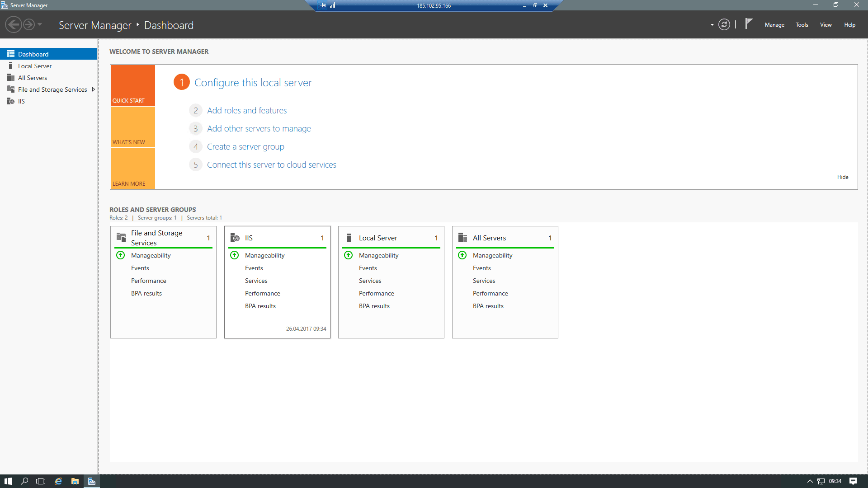
Task: Select Local Server in the sidebar
Action: pos(35,66)
